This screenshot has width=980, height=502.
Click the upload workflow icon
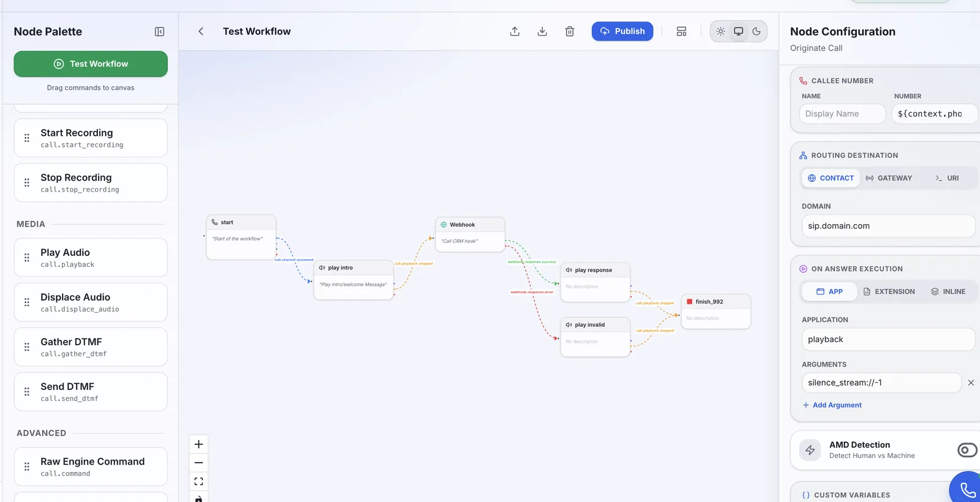point(515,31)
